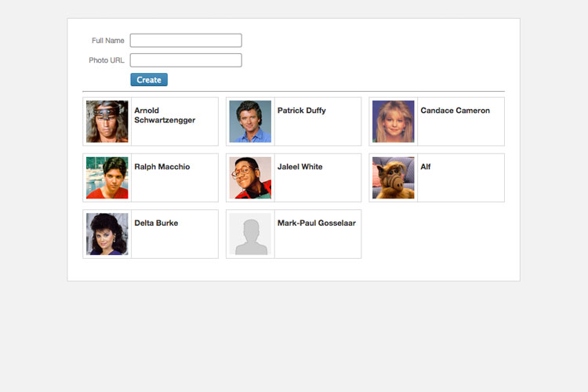Click Mark-Paul Gosselaar's placeholder avatar icon
The height and width of the screenshot is (392, 588).
(250, 234)
